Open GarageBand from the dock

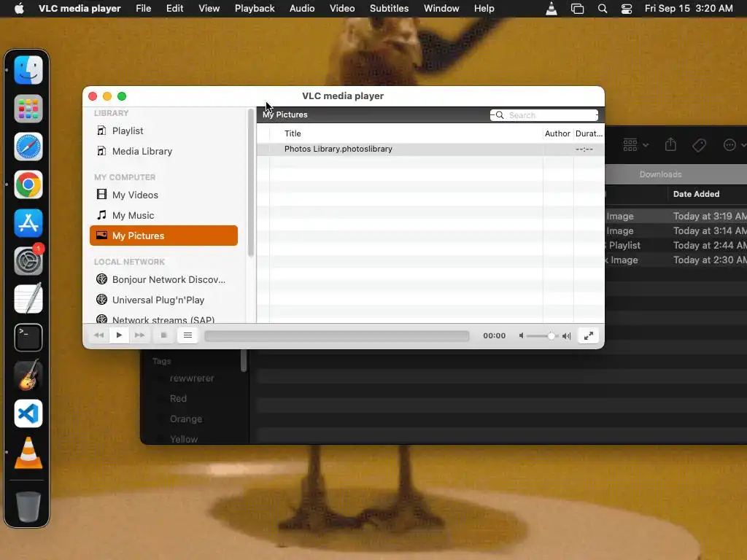click(x=28, y=376)
